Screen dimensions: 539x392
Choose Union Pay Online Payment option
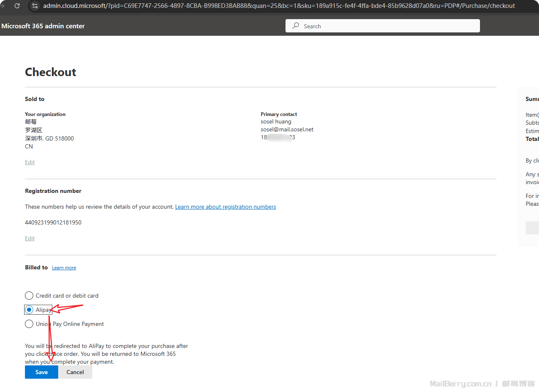29,324
